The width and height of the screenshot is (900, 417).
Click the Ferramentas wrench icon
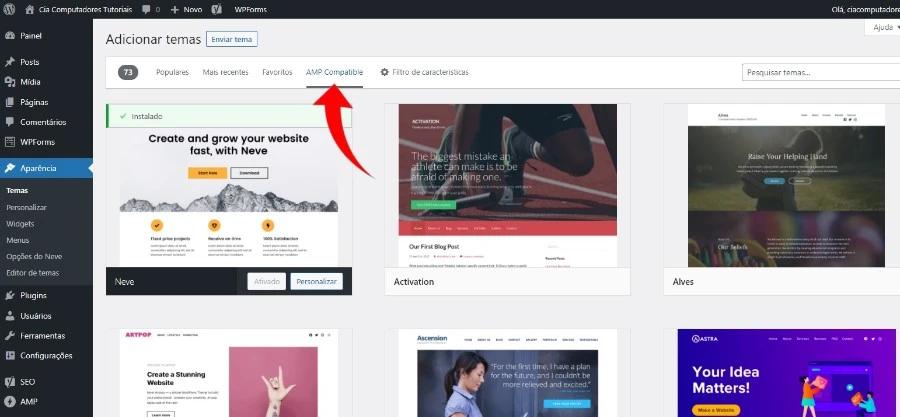[x=10, y=336]
